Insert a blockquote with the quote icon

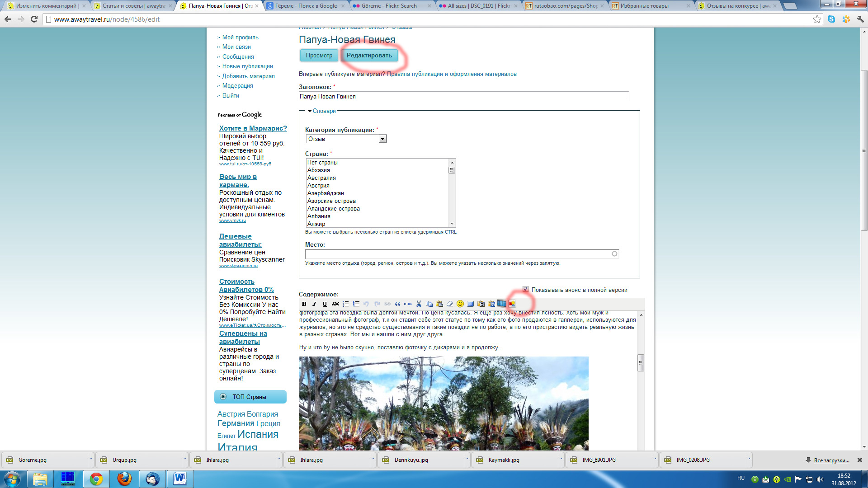click(x=398, y=304)
